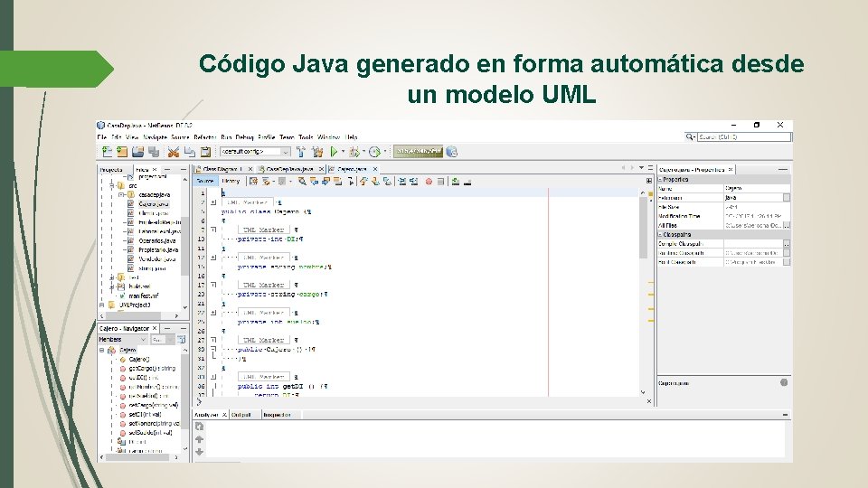The image size is (868, 488).
Task: Click the Find Next Occurrence icon
Action: (x=325, y=181)
